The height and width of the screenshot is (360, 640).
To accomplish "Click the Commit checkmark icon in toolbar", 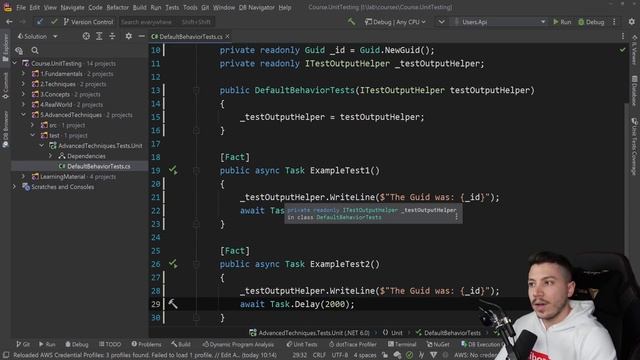I will pyautogui.click(x=54, y=22).
